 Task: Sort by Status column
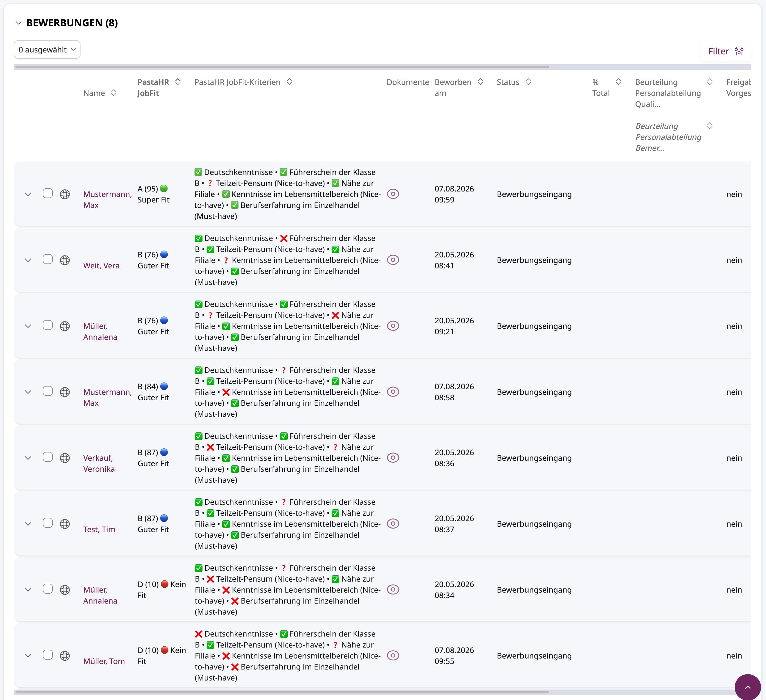pos(528,82)
